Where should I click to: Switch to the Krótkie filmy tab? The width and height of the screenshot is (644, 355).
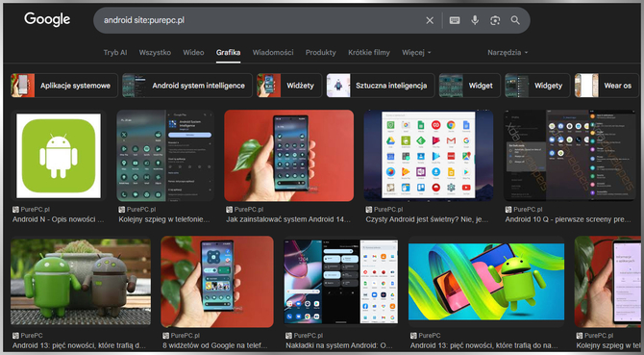click(369, 53)
